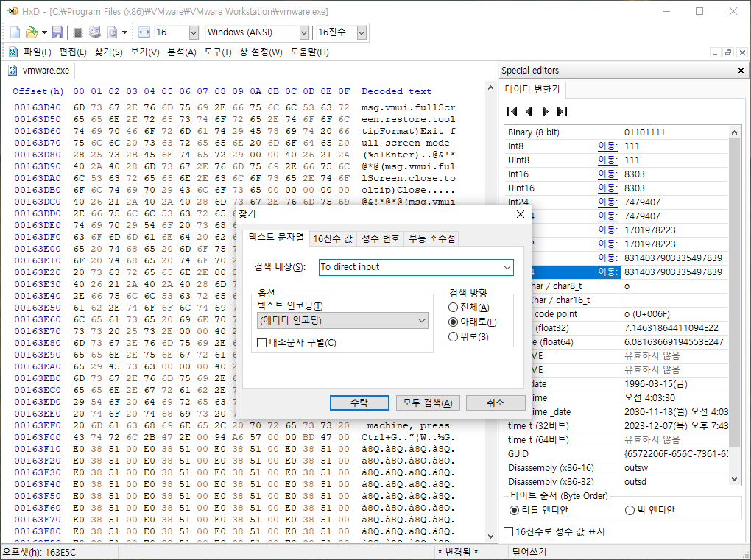Close the Special editors panel
The height and width of the screenshot is (560, 751).
coord(741,71)
